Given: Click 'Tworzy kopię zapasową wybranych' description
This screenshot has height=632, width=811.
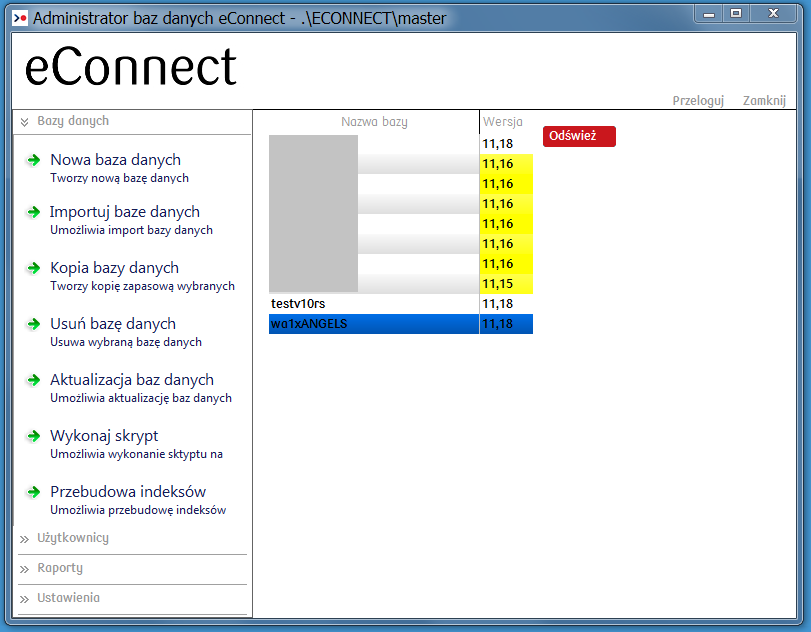Looking at the screenshot, I should [x=142, y=286].
